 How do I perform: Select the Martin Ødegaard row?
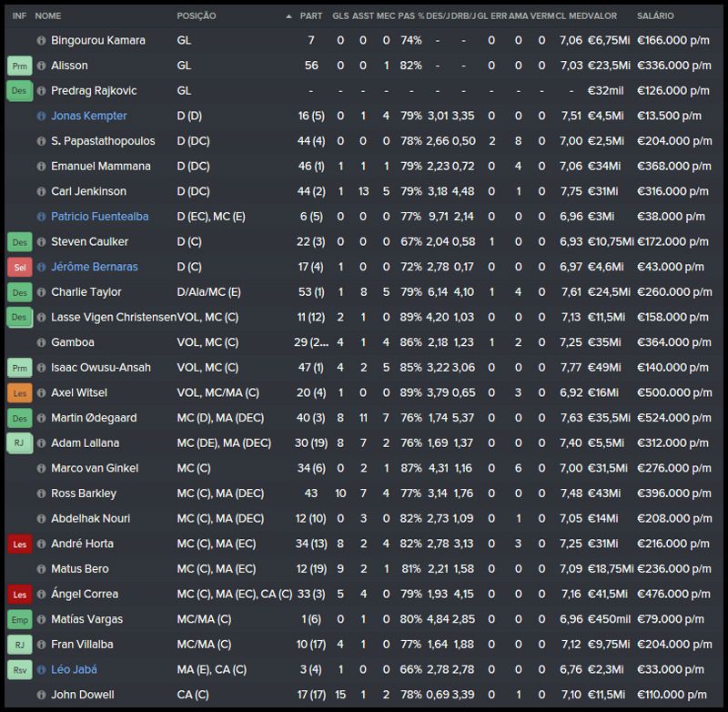pos(364,418)
